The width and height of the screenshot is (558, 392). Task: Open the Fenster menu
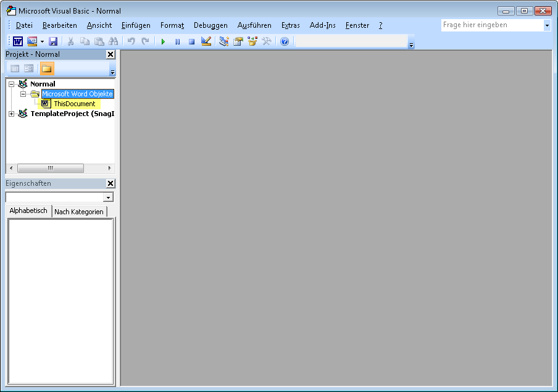click(x=357, y=25)
